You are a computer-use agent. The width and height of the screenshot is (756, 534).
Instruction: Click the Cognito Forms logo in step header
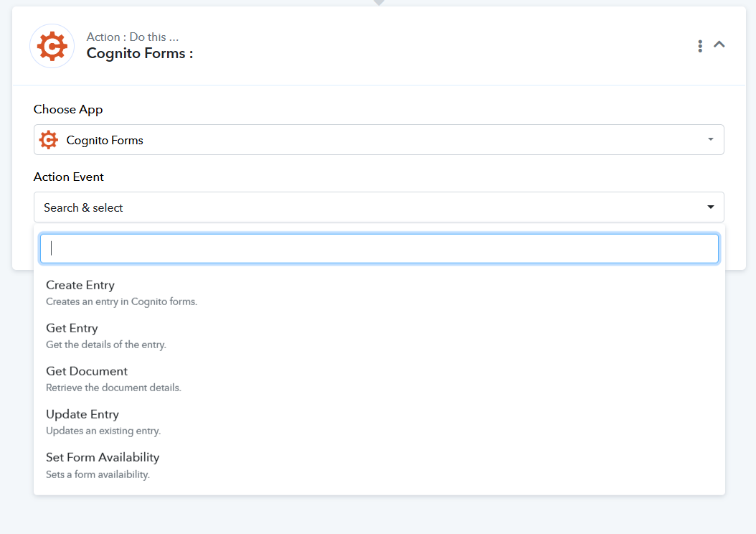pyautogui.click(x=52, y=47)
